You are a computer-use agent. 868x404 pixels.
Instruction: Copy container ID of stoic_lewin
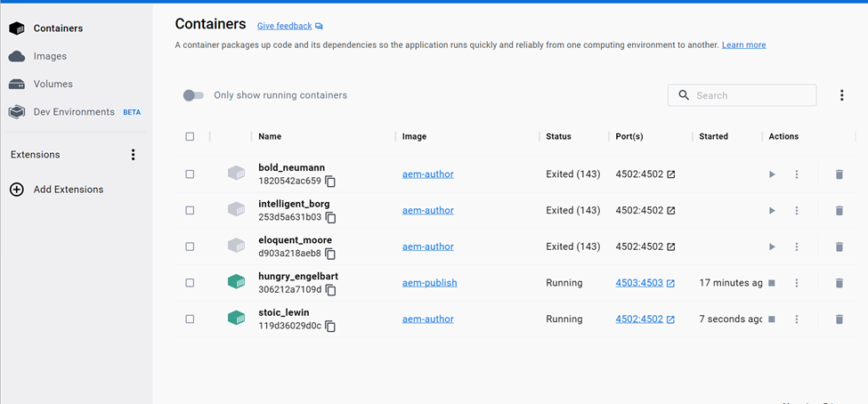coord(330,327)
